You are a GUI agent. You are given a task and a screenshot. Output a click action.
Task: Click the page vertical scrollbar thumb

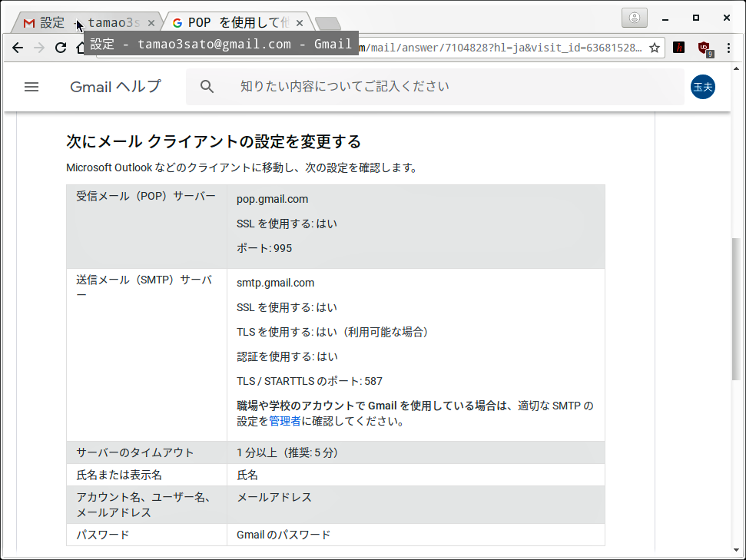pyautogui.click(x=737, y=308)
